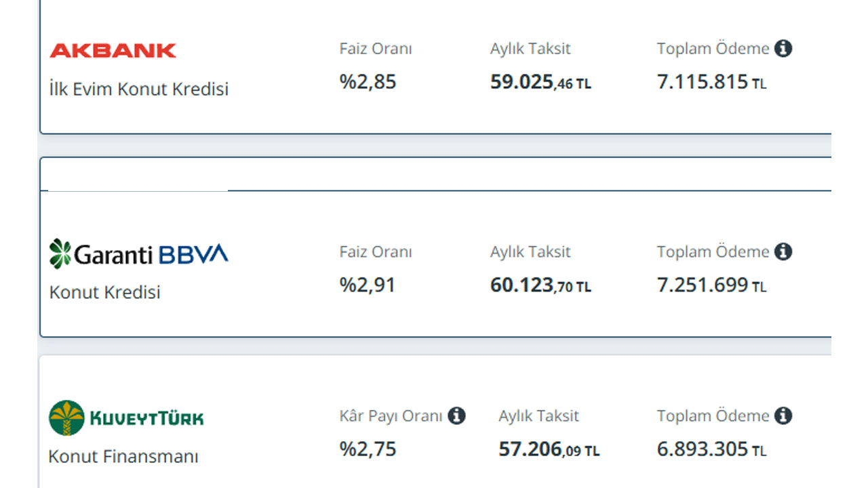The width and height of the screenshot is (868, 488).
Task: Click Garanti monthly installment 60.123,70 TL
Action: click(540, 286)
